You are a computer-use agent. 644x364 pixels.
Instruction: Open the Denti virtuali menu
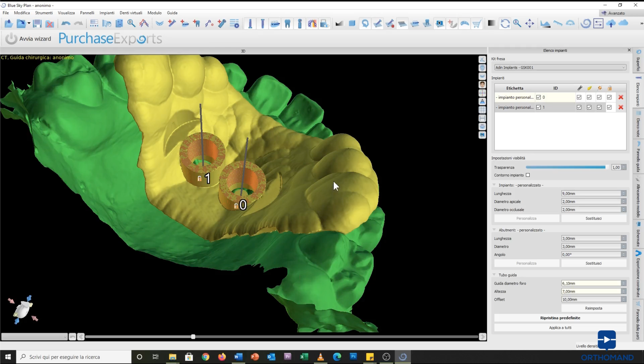131,13
